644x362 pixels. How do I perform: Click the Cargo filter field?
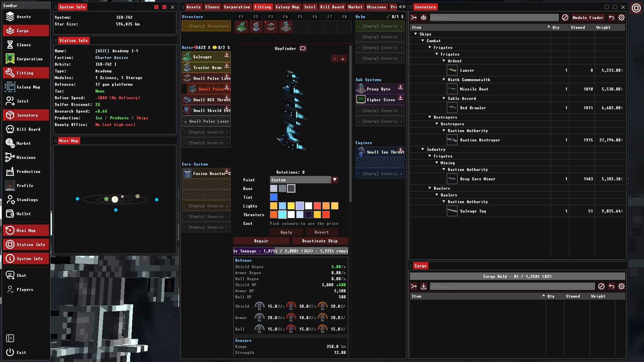(x=512, y=286)
